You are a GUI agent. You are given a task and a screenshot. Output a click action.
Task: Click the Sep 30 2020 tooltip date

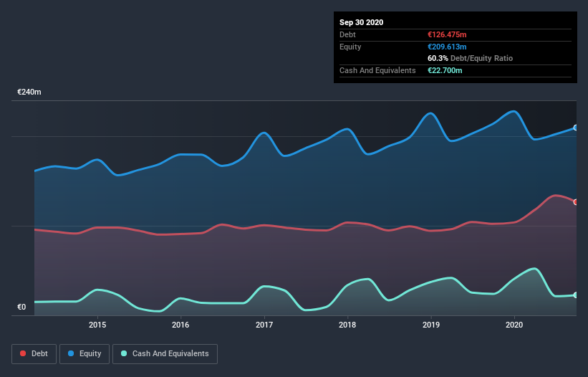tap(362, 22)
